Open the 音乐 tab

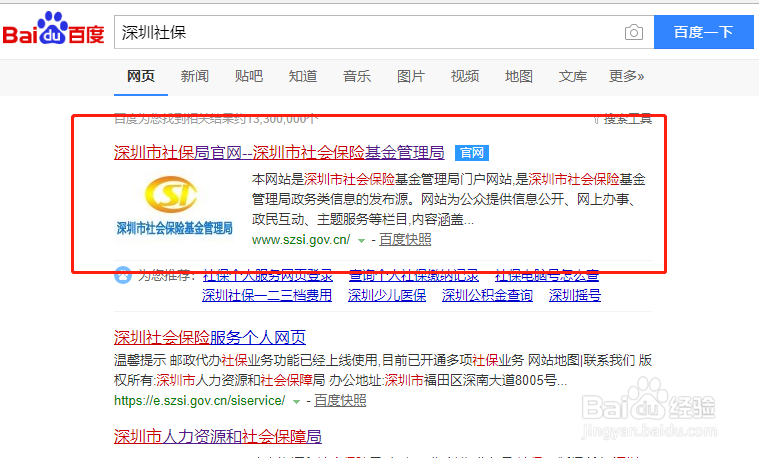pyautogui.click(x=357, y=76)
